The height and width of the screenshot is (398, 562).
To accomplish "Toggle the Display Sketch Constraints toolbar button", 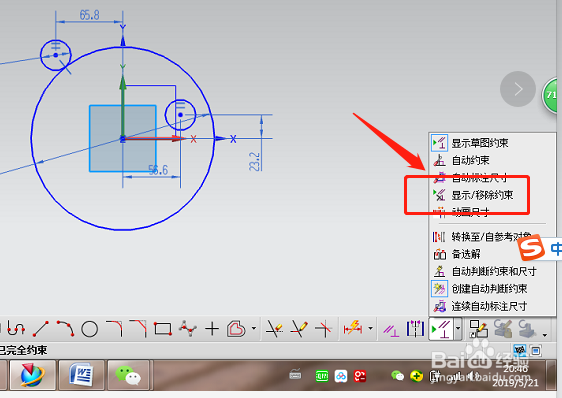I will [x=441, y=329].
